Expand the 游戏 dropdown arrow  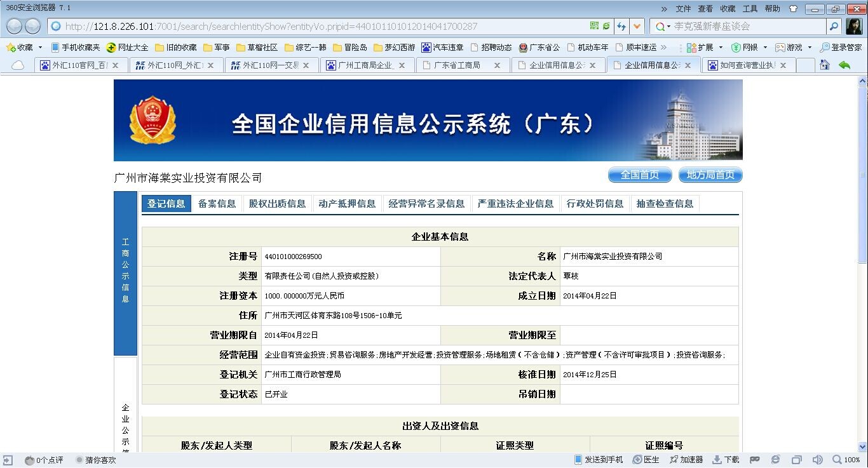(x=810, y=48)
